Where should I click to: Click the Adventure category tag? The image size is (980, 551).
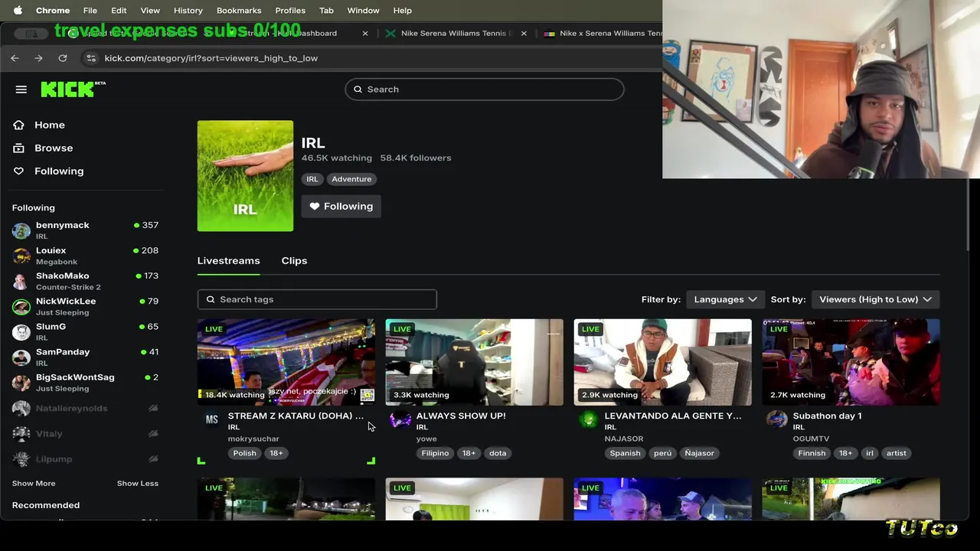(351, 179)
